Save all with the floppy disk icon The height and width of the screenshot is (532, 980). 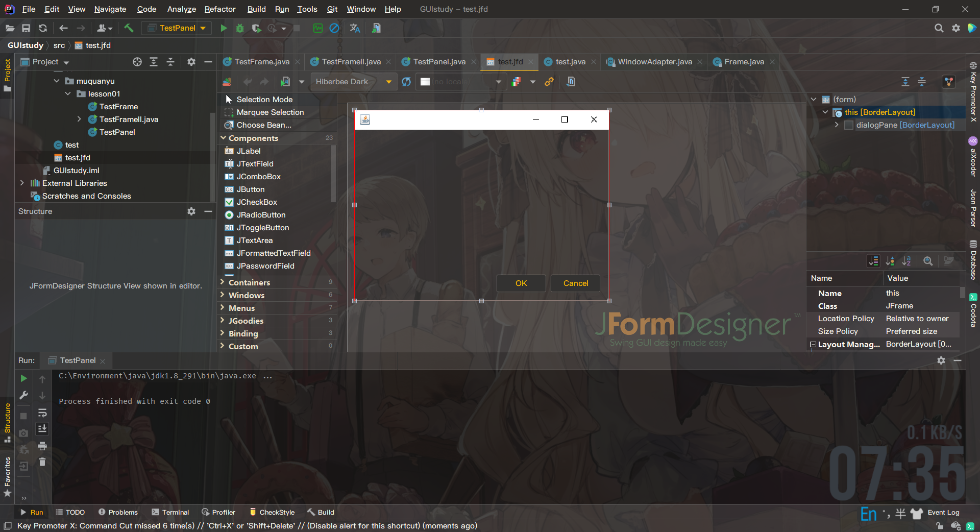pyautogui.click(x=26, y=28)
